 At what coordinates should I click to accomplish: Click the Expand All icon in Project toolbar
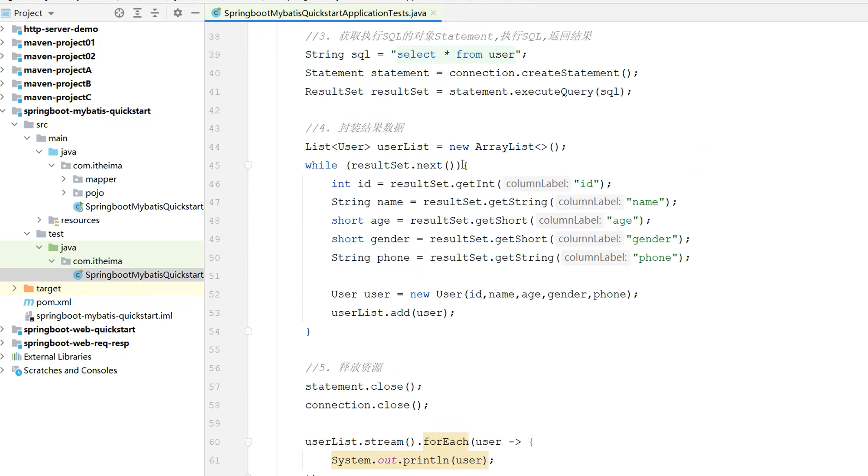[x=138, y=13]
